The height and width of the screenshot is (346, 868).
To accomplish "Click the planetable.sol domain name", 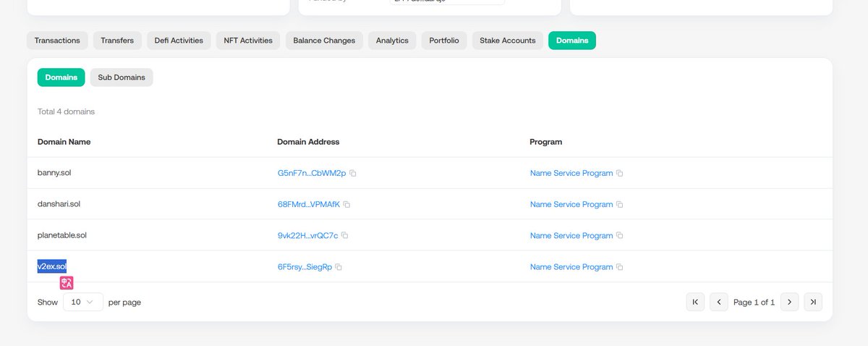I will (x=62, y=236).
